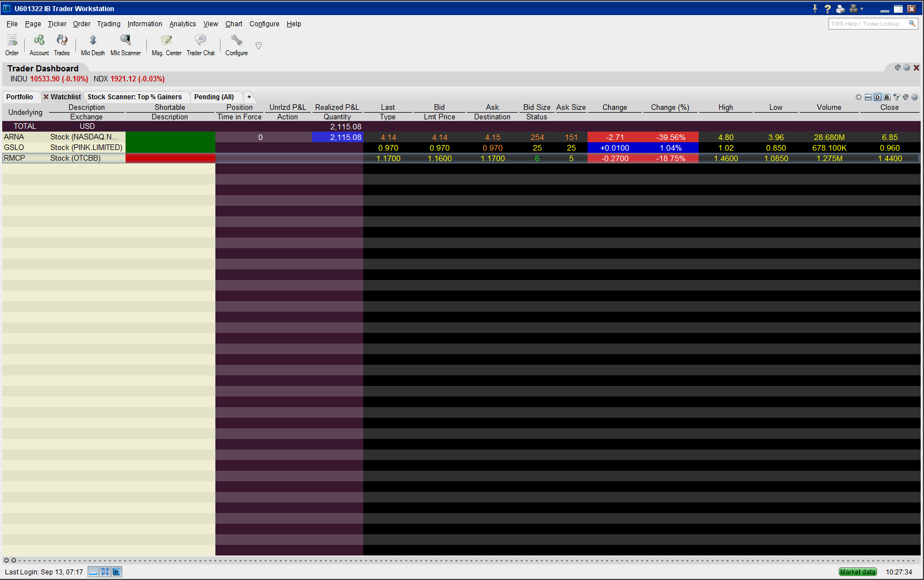924x580 pixels.
Task: Click ARNA bid price 4.14
Action: click(440, 138)
